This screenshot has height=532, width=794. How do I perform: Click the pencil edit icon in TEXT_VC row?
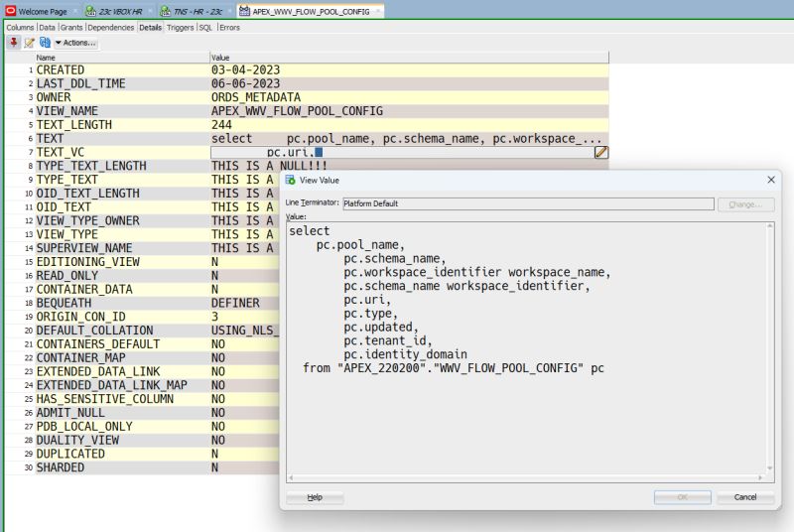coord(600,152)
